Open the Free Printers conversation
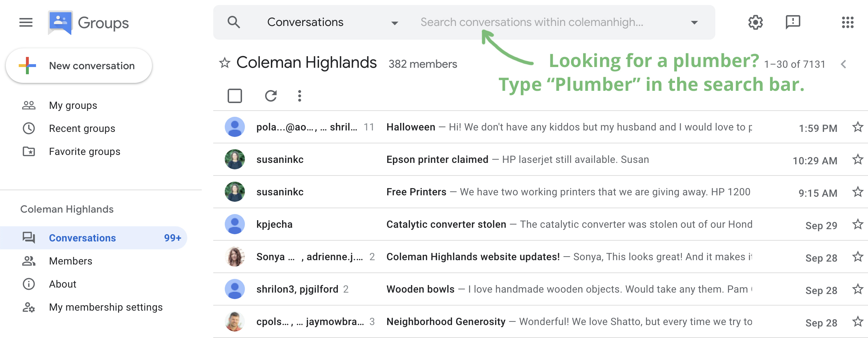This screenshot has width=868, height=338. 416,192
